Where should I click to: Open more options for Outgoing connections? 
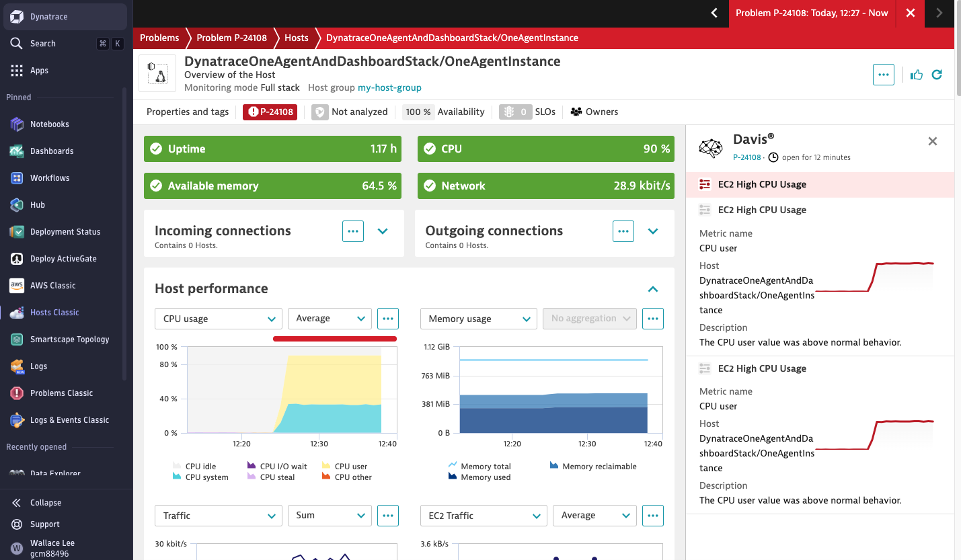coord(623,231)
